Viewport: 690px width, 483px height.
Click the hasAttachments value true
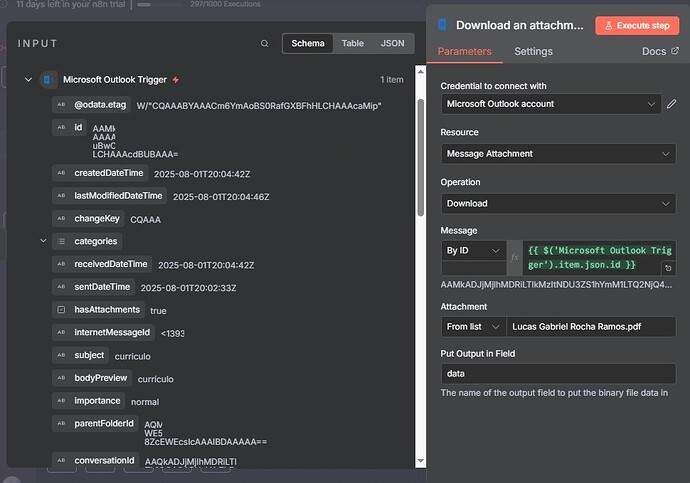tap(158, 311)
